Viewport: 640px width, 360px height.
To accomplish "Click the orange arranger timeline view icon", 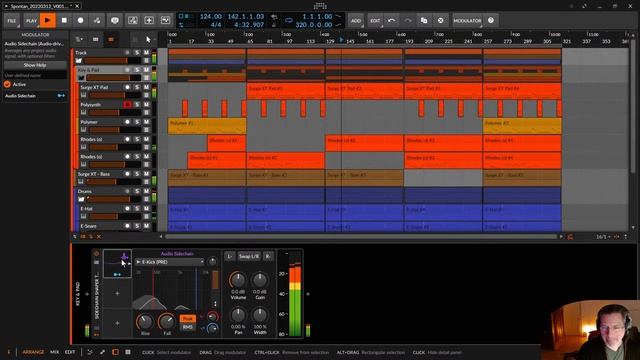I will [x=111, y=40].
